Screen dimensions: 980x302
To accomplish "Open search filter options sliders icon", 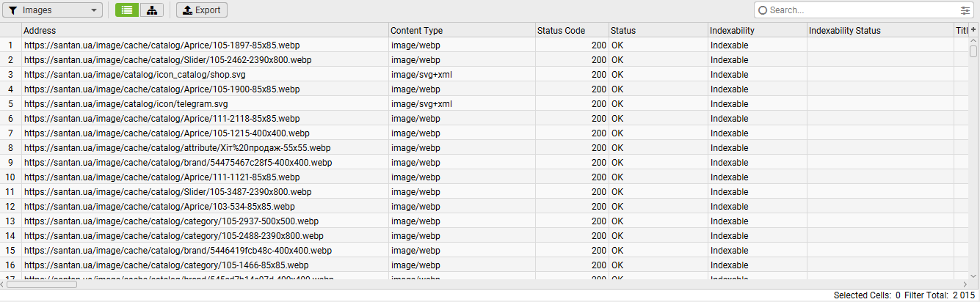I will tap(965, 10).
